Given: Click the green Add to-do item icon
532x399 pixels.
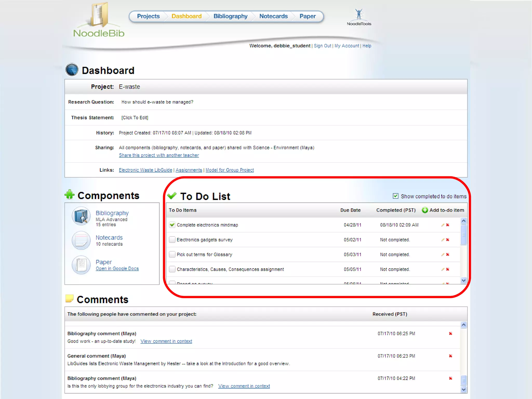Looking at the screenshot, I should click(425, 210).
